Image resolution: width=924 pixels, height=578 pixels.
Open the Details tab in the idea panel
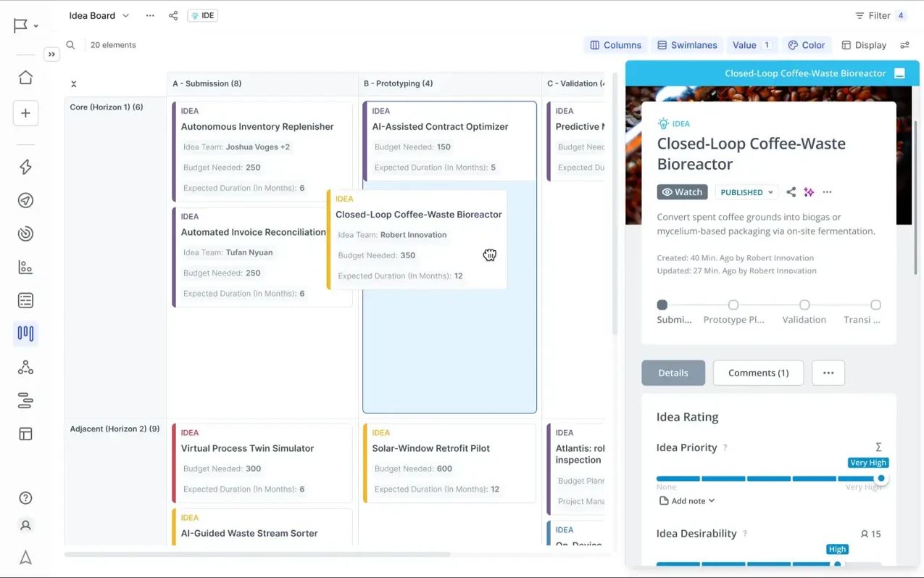pos(673,372)
